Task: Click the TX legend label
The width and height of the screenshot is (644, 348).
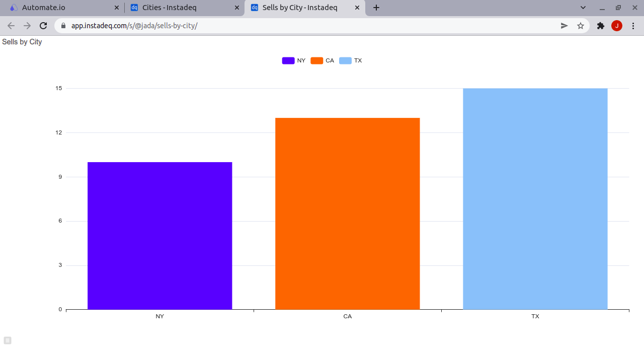Action: coord(358,60)
